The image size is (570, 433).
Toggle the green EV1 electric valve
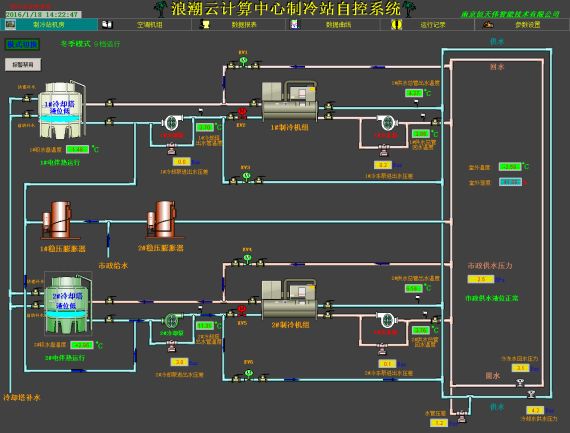[x=243, y=60]
